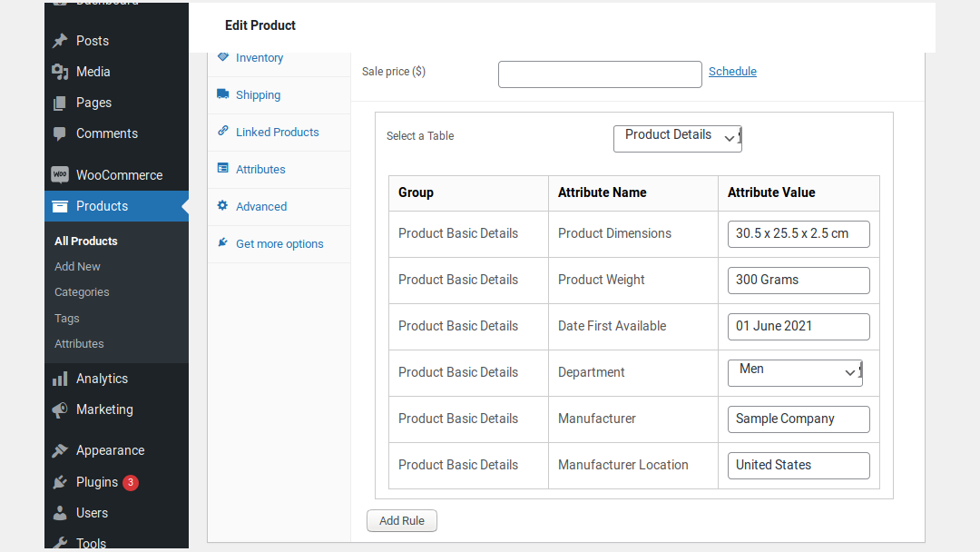The height and width of the screenshot is (552, 980).
Task: Select All Products in the sidebar
Action: [86, 241]
